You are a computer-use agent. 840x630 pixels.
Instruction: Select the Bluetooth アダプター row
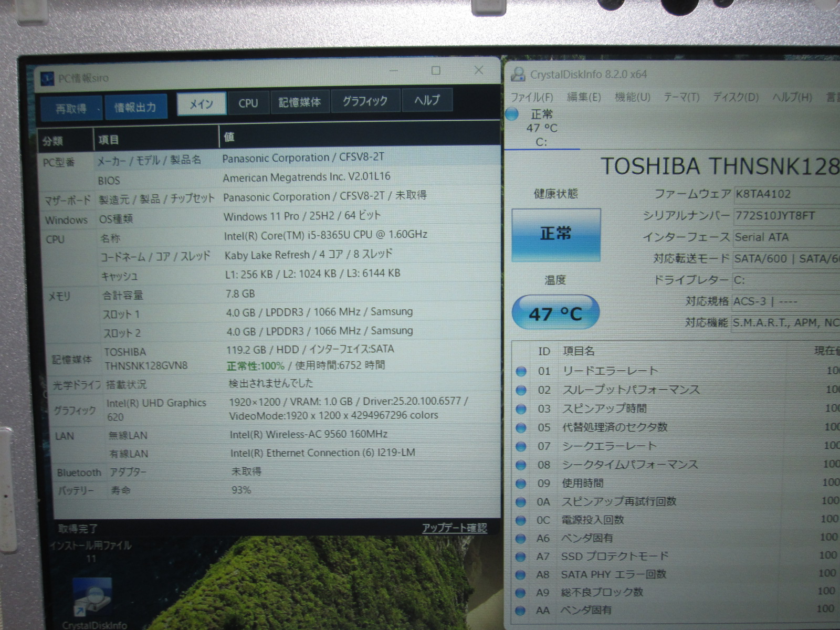(278, 471)
